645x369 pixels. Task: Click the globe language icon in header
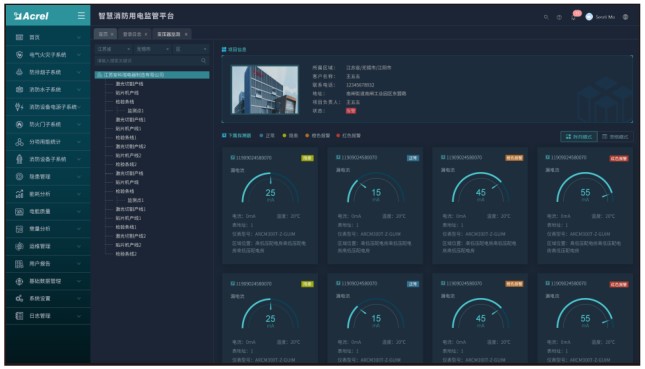[x=625, y=17]
